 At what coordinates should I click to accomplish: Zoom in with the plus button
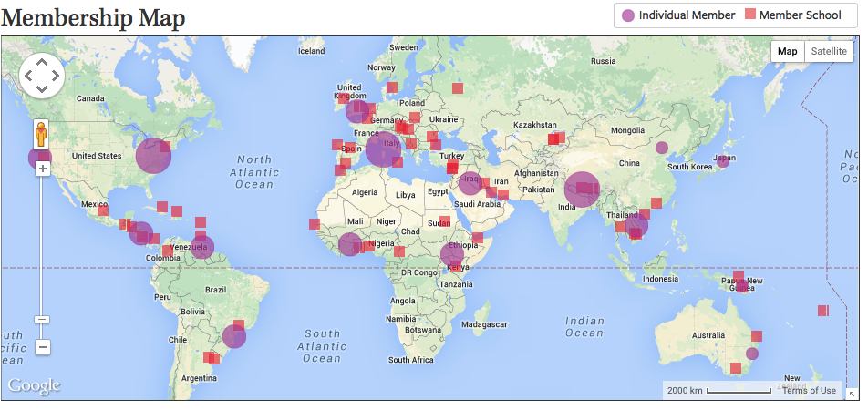(43, 169)
